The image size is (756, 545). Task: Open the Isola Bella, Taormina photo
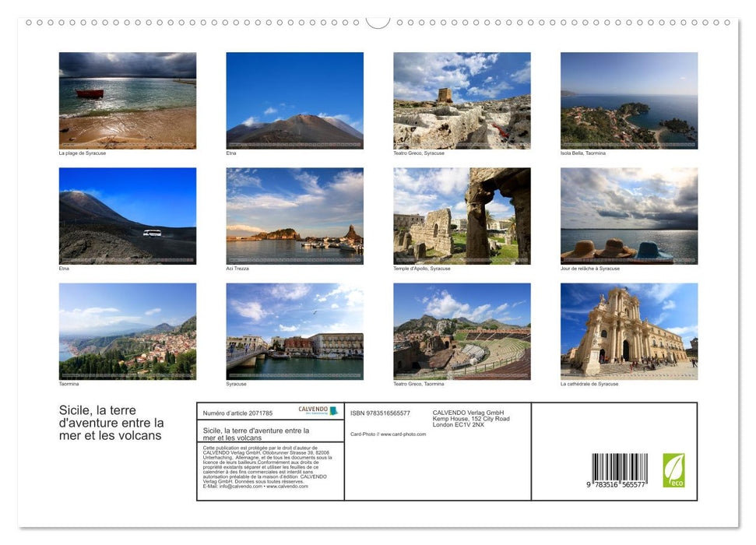629,100
